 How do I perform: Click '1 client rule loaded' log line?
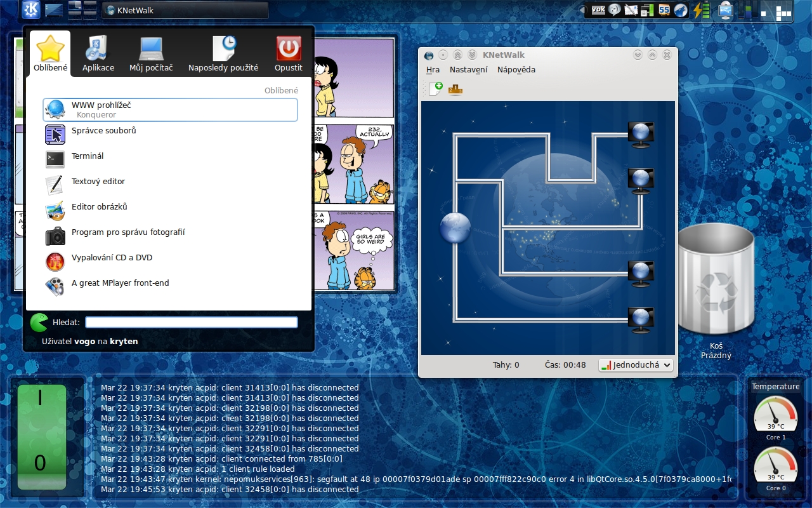[x=197, y=469]
